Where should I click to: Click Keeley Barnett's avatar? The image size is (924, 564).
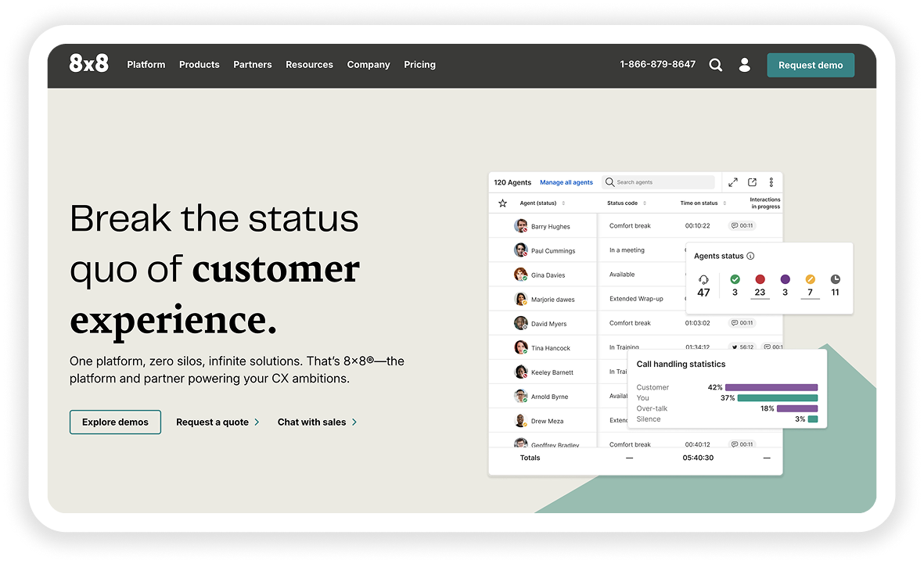point(520,372)
